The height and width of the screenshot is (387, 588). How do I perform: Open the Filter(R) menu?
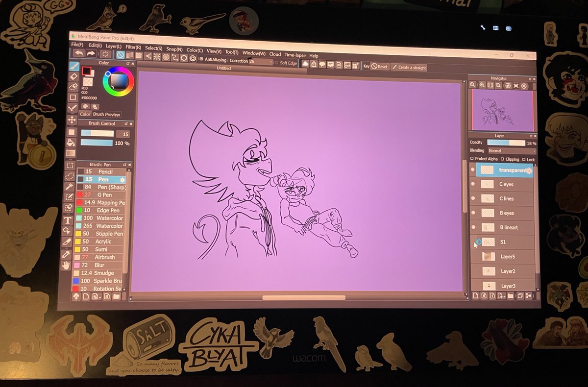133,47
